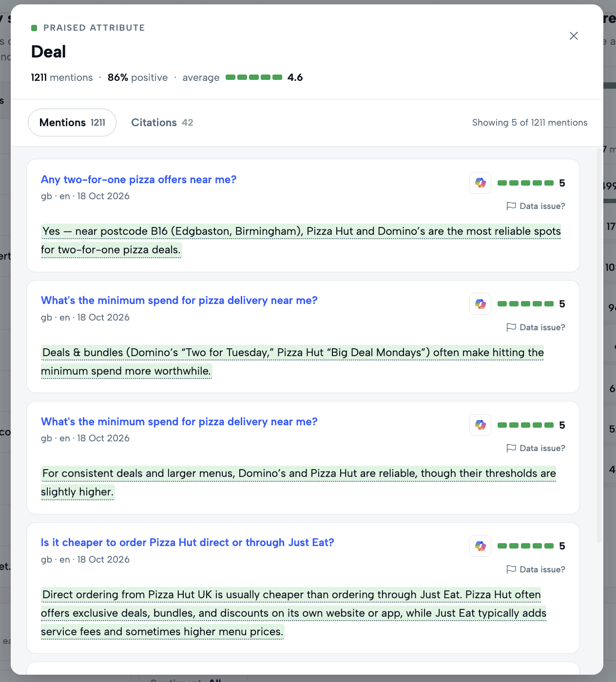This screenshot has width=616, height=682.
Task: Click the mentions list scrollbar
Action: (x=599, y=346)
